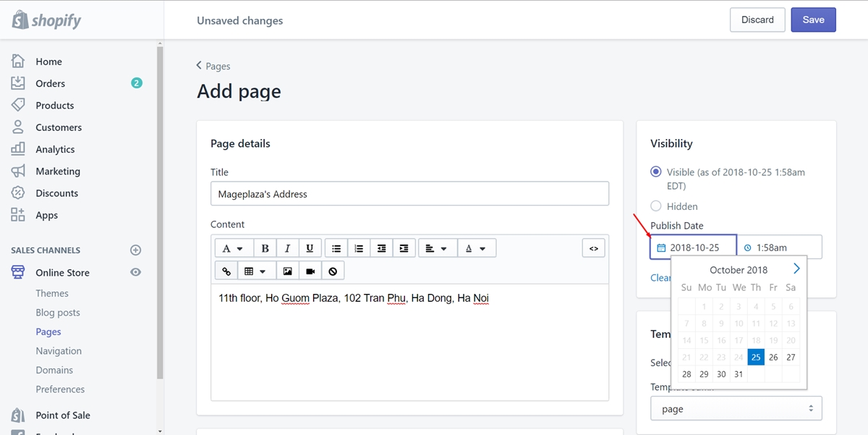Go back to Pages breadcrumb
This screenshot has height=435, width=868.
click(x=213, y=66)
